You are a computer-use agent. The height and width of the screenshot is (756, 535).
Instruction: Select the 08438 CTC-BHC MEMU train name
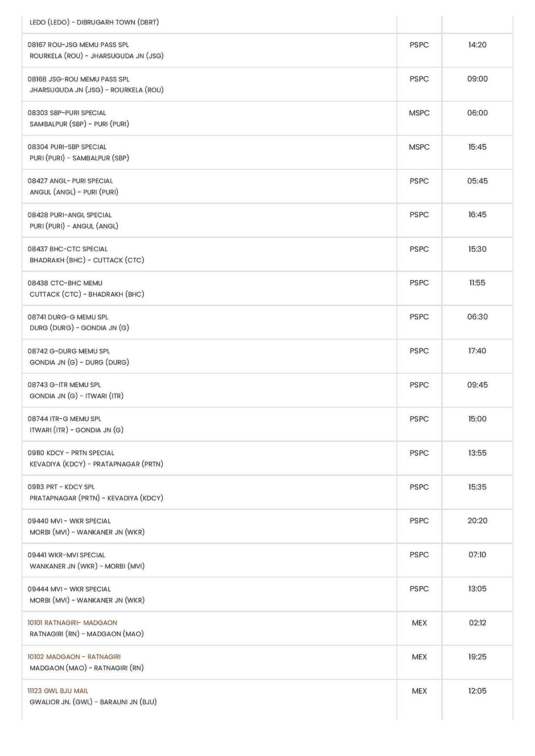pyautogui.click(x=65, y=283)
